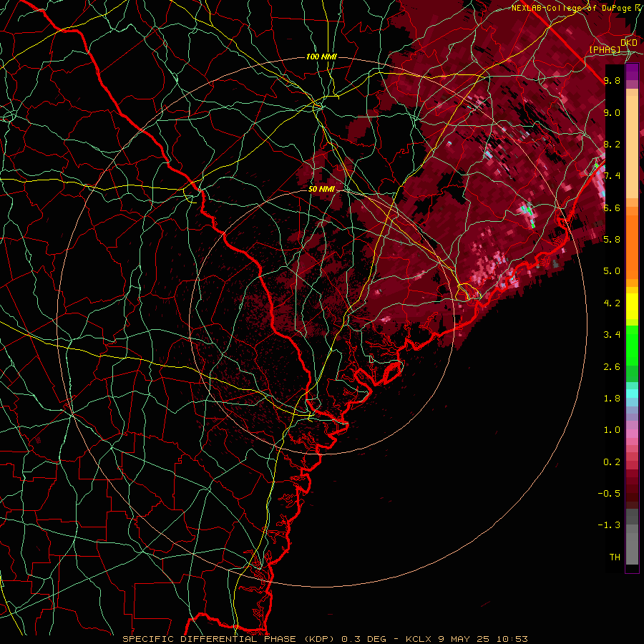Click the -0.5 value on the color scale
The height and width of the screenshot is (644, 644).
click(x=609, y=494)
